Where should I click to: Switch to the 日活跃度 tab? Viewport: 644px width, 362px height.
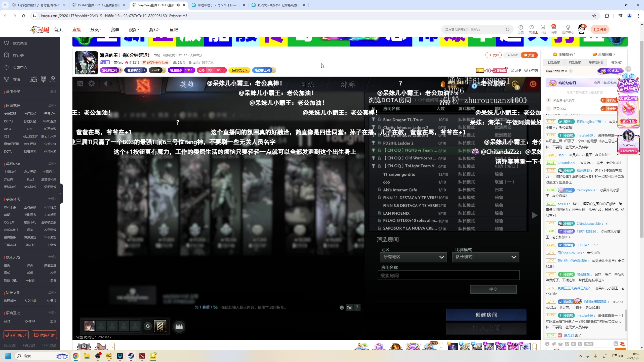coord(554,62)
